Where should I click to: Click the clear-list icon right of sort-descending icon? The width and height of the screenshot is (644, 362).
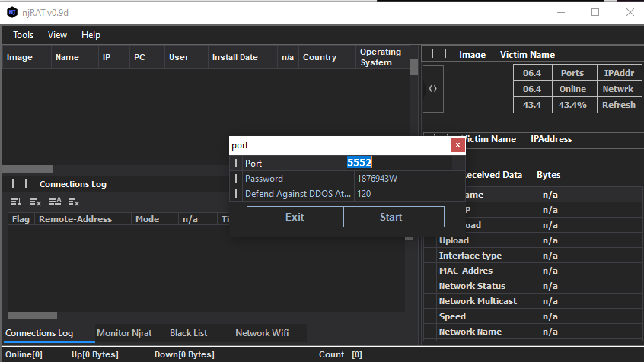pos(36,202)
